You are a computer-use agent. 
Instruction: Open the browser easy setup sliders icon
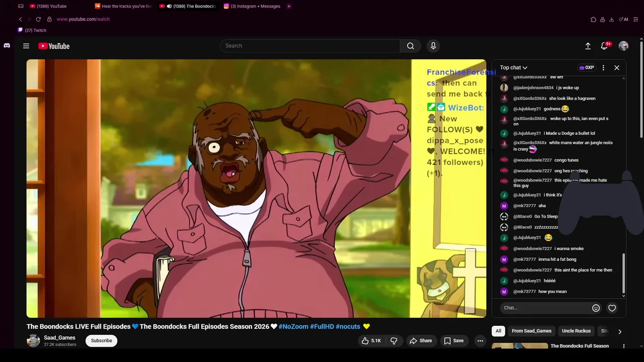pyautogui.click(x=636, y=19)
